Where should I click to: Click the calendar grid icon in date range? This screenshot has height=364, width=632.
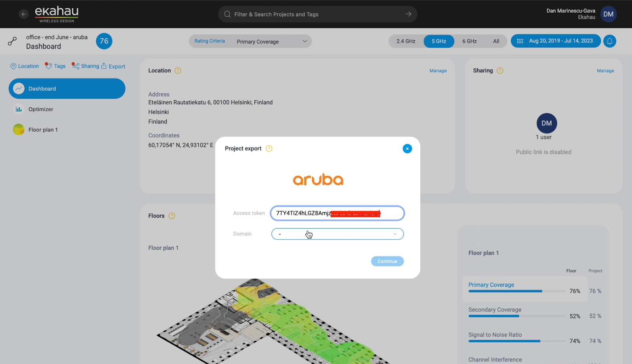click(520, 41)
